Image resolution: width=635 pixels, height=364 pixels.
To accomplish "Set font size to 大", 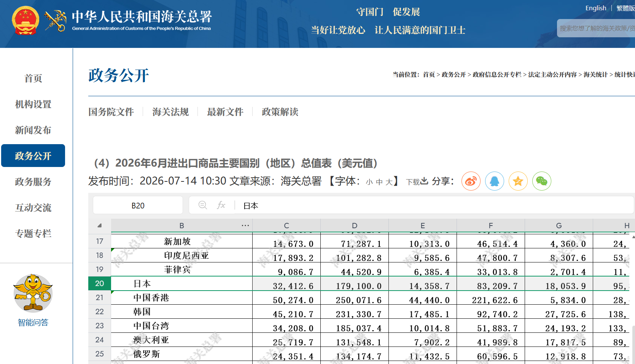I will click(x=389, y=182).
